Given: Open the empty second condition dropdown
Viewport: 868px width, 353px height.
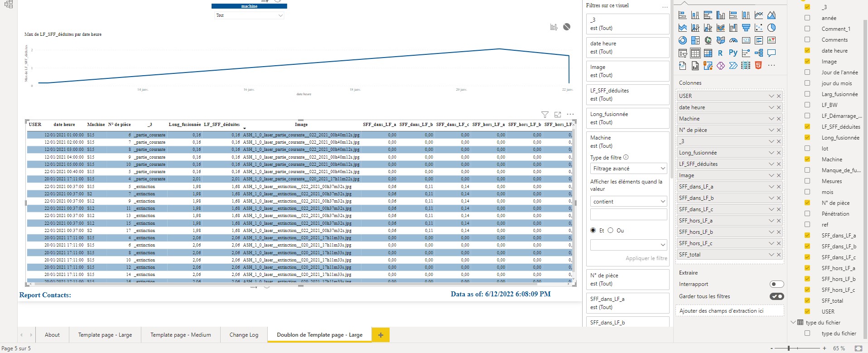Looking at the screenshot, I should 628,245.
